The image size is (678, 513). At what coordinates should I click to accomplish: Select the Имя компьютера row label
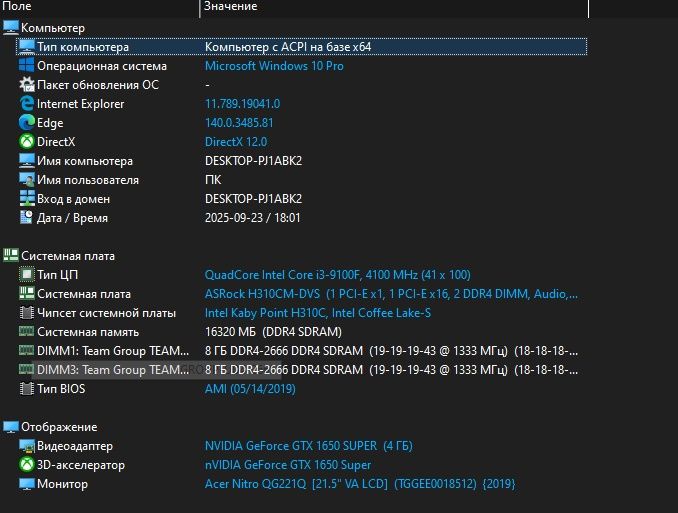85,161
